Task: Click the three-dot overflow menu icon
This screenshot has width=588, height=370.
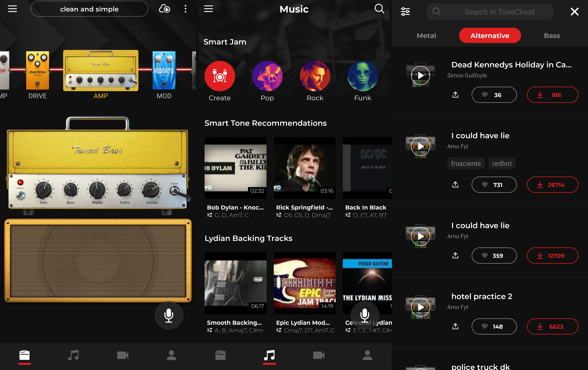Action: pos(185,9)
